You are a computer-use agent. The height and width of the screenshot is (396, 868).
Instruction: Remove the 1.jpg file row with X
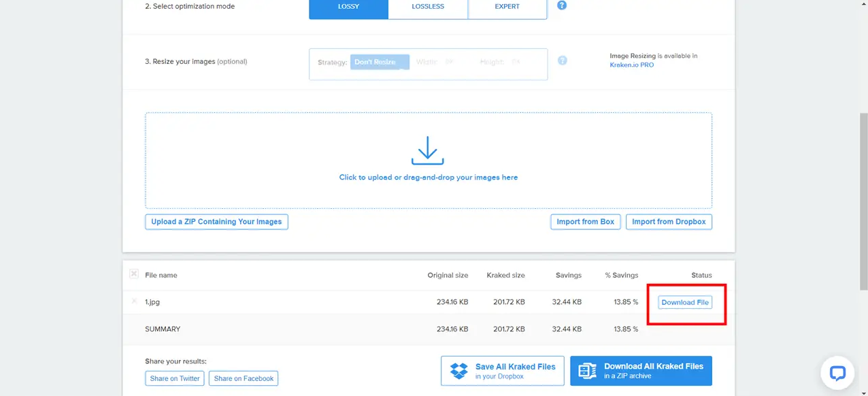pos(134,301)
